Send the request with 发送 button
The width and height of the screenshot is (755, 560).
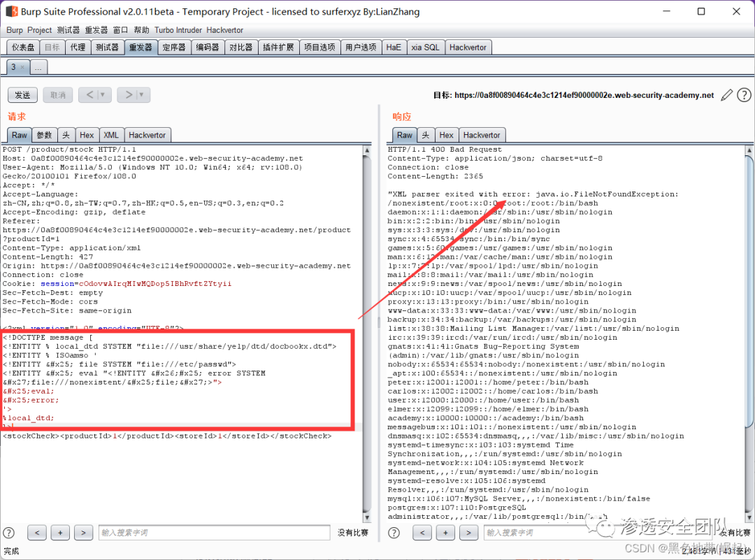pos(22,95)
